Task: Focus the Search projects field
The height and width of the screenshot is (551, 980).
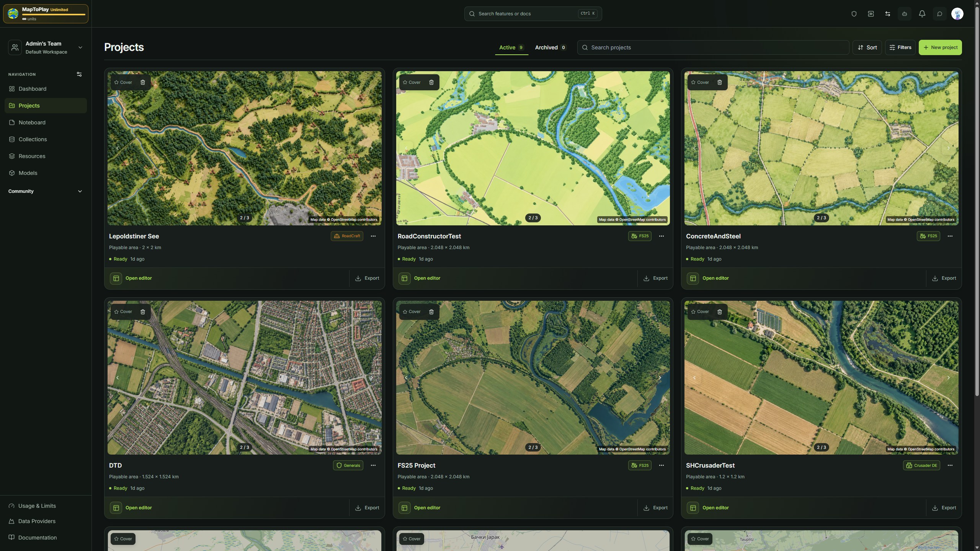Action: (713, 47)
